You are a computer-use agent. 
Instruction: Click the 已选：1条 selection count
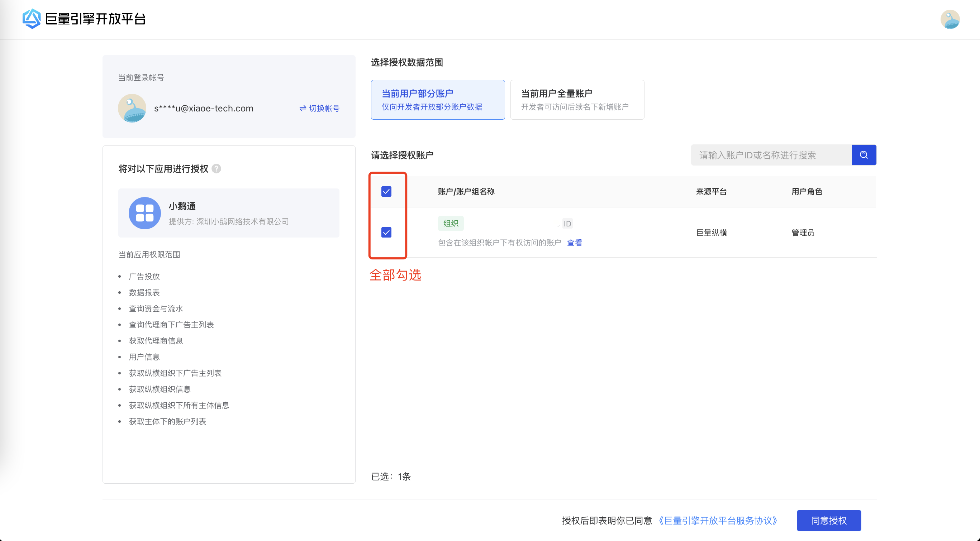[x=391, y=477]
